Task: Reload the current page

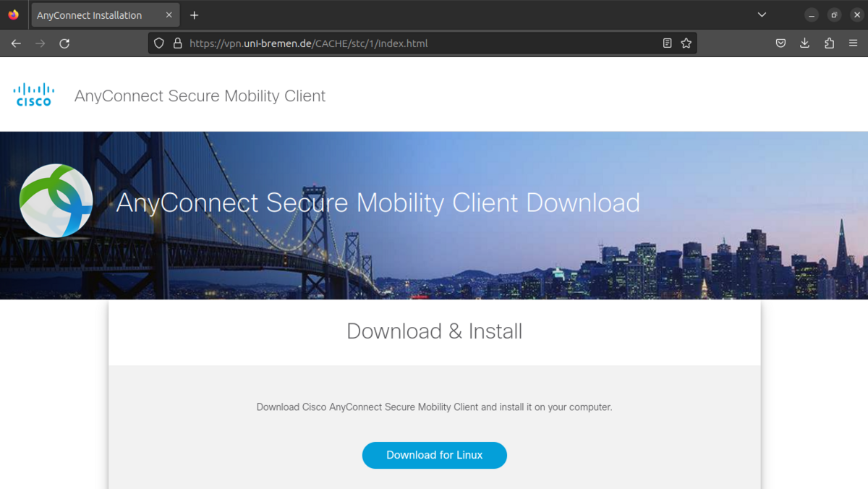Action: click(x=64, y=43)
